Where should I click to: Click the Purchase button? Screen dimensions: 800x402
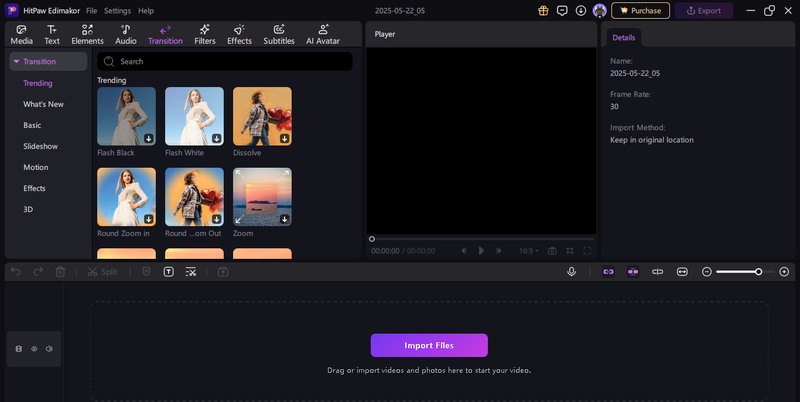click(640, 10)
